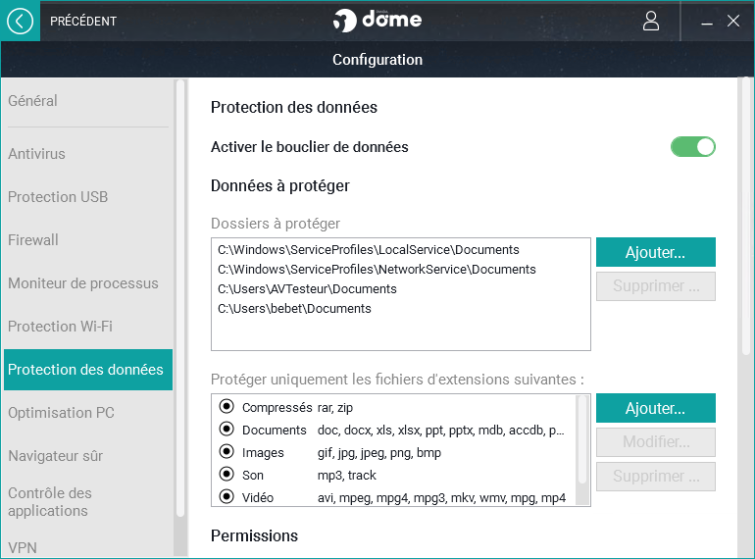This screenshot has width=755, height=559.
Task: Open the Antivirus settings section
Action: [37, 154]
